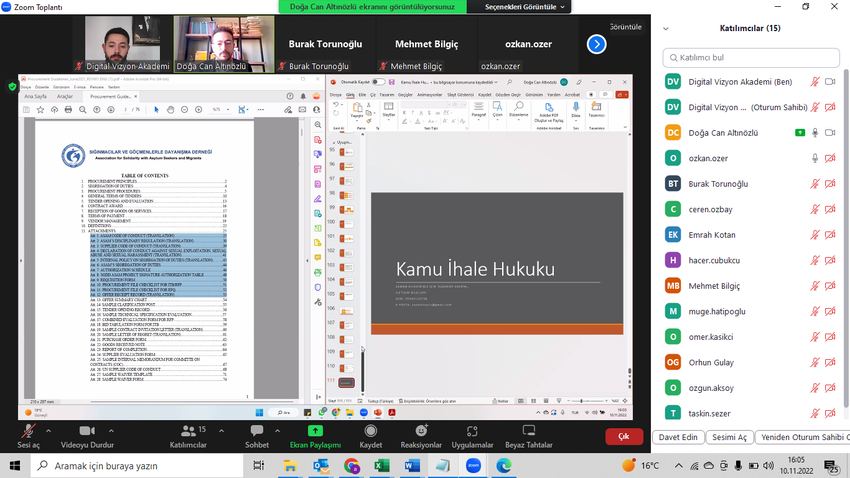Open Word from the Windows taskbar

click(412, 466)
